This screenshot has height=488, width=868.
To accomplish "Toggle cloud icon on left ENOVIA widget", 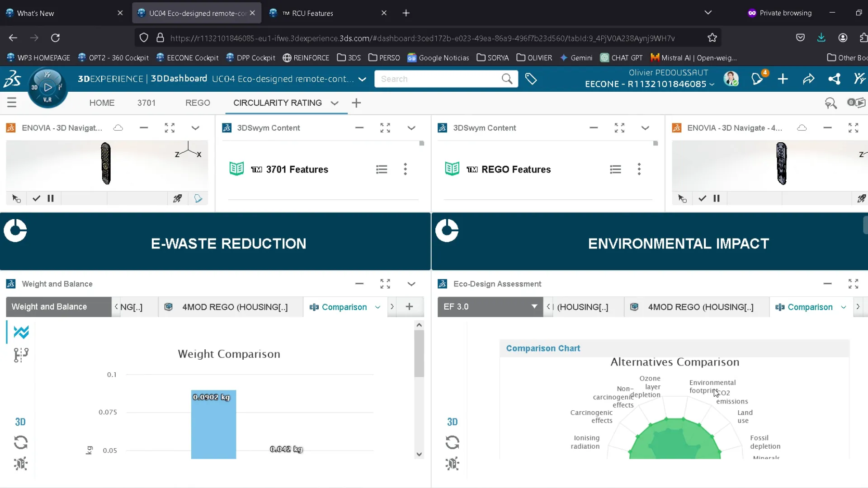I will click(118, 128).
